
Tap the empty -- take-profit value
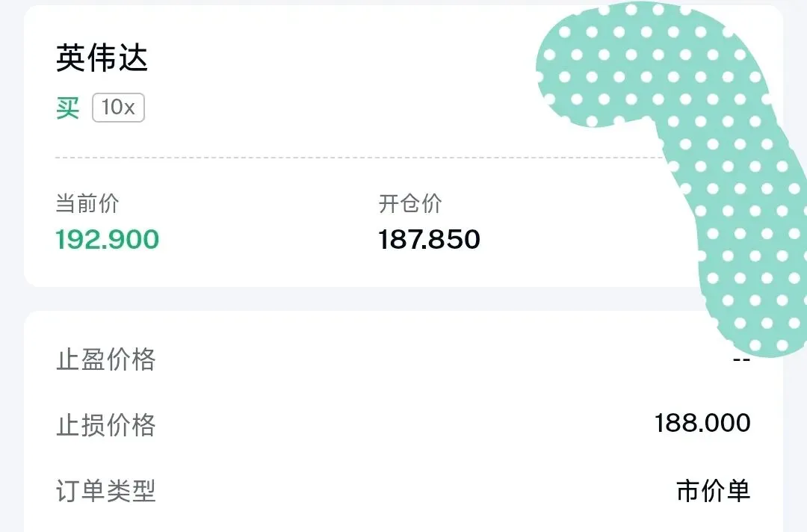pyautogui.click(x=741, y=359)
